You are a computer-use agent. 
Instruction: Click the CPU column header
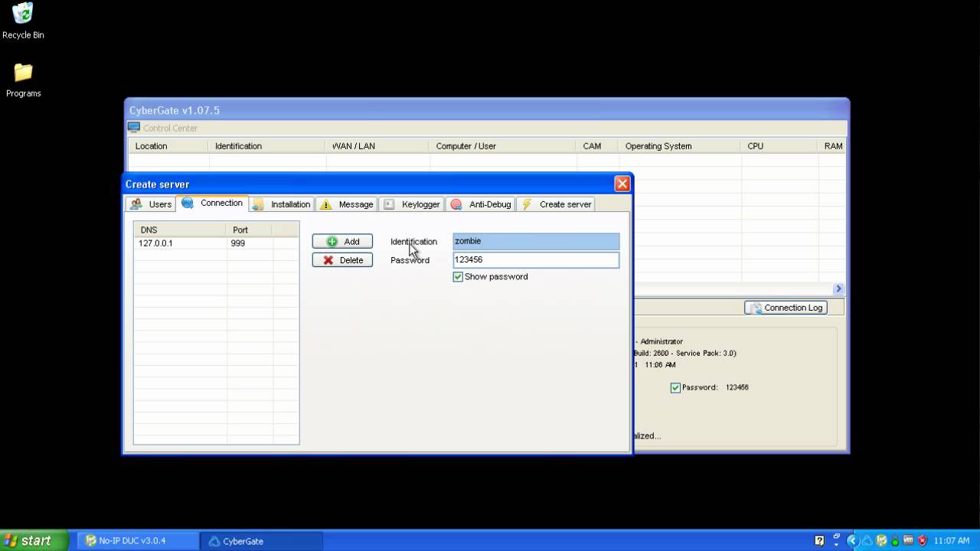pyautogui.click(x=779, y=146)
